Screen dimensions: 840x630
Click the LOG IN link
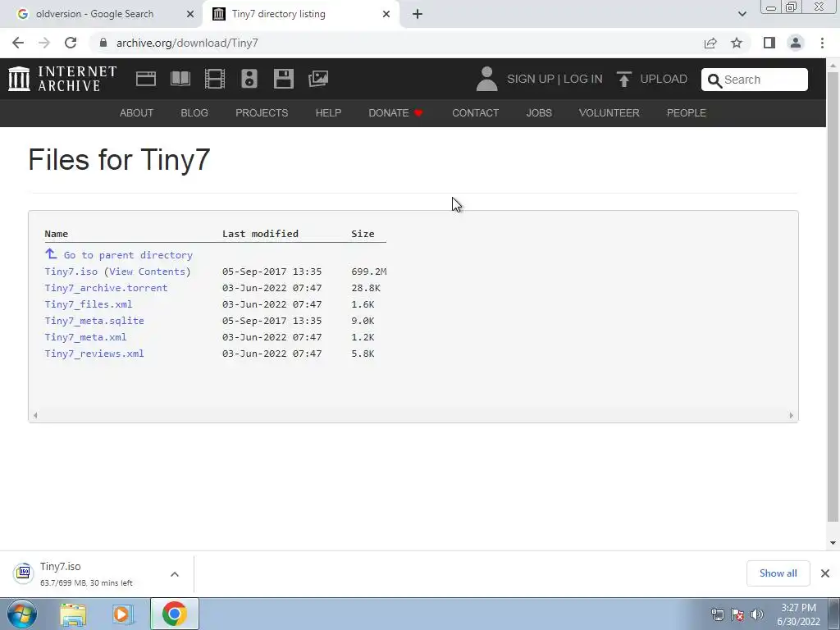pyautogui.click(x=583, y=80)
